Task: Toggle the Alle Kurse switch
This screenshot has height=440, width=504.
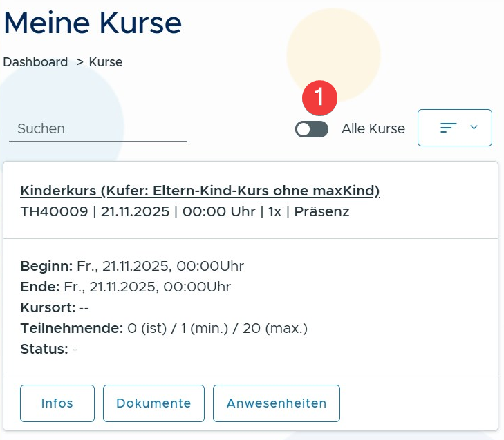Action: 312,129
